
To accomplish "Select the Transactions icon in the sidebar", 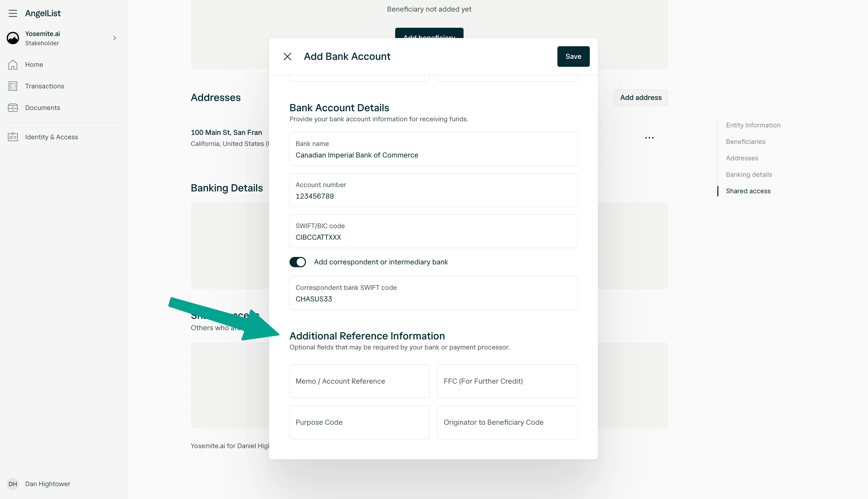I will (13, 86).
